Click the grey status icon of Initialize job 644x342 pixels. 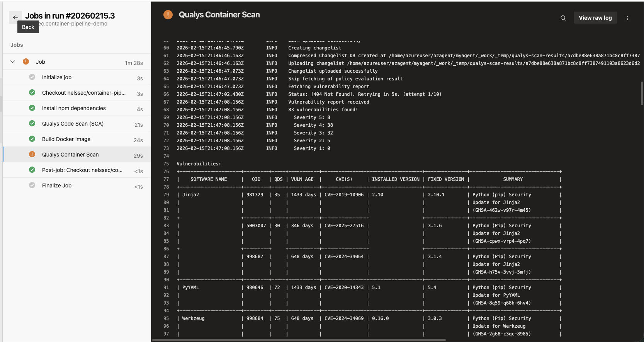pos(32,77)
